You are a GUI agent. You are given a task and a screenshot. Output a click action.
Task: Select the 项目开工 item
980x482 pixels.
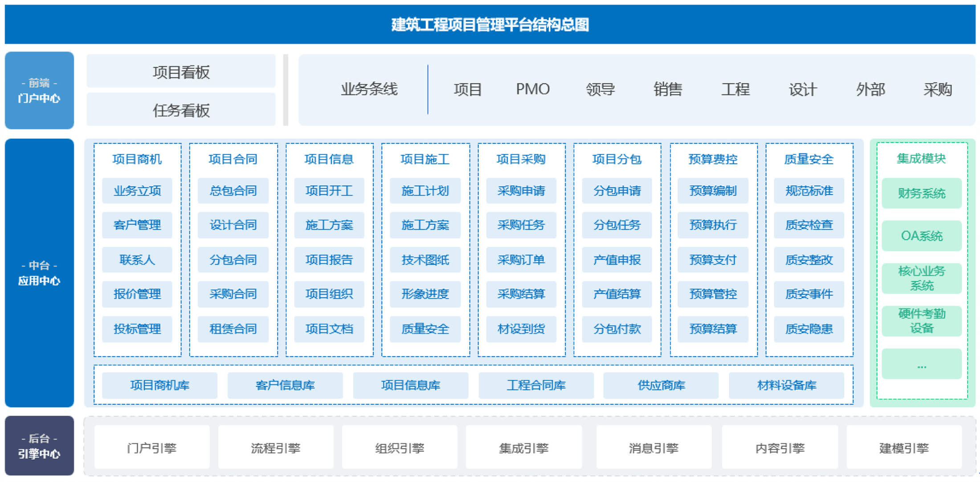pyautogui.click(x=329, y=191)
